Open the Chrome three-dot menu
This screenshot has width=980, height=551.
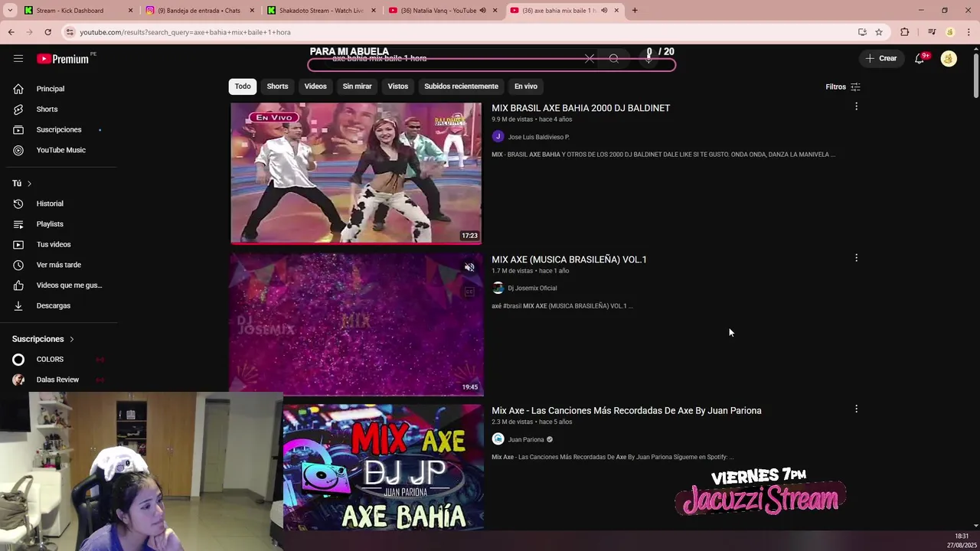click(x=969, y=32)
